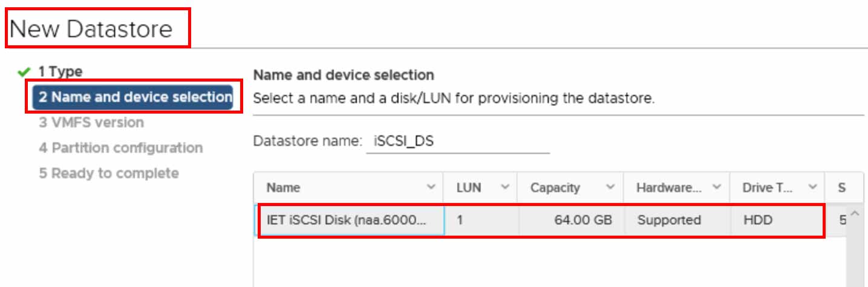Image resolution: width=868 pixels, height=287 pixels.
Task: Select step 4 Partition configuration
Action: pyautogui.click(x=121, y=148)
